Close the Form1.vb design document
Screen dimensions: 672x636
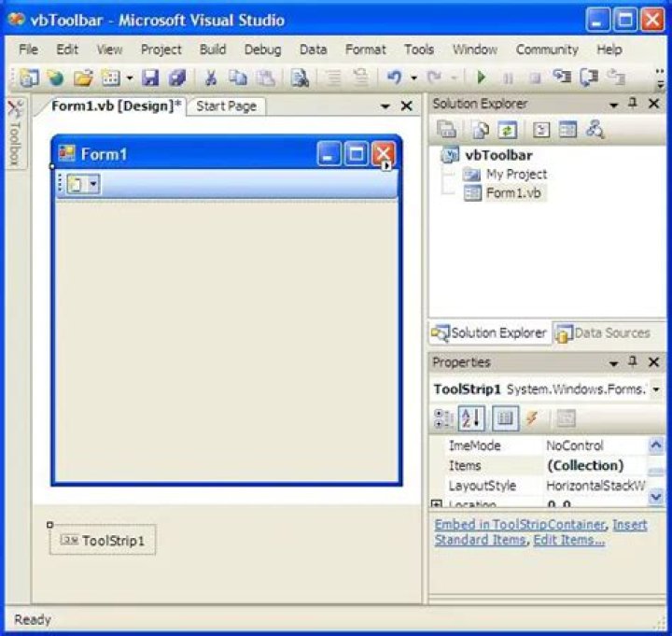[x=406, y=106]
